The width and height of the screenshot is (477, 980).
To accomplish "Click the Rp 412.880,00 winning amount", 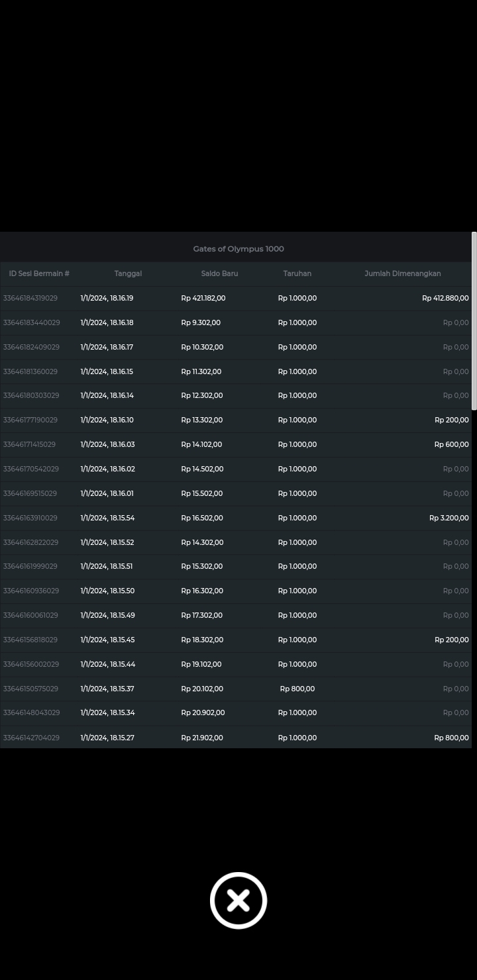I will (445, 298).
